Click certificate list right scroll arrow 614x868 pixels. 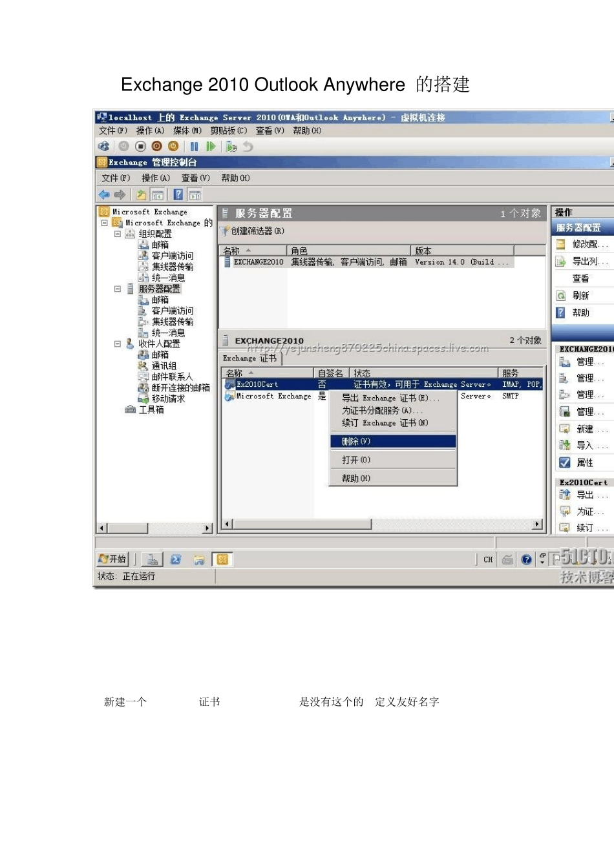(x=538, y=524)
